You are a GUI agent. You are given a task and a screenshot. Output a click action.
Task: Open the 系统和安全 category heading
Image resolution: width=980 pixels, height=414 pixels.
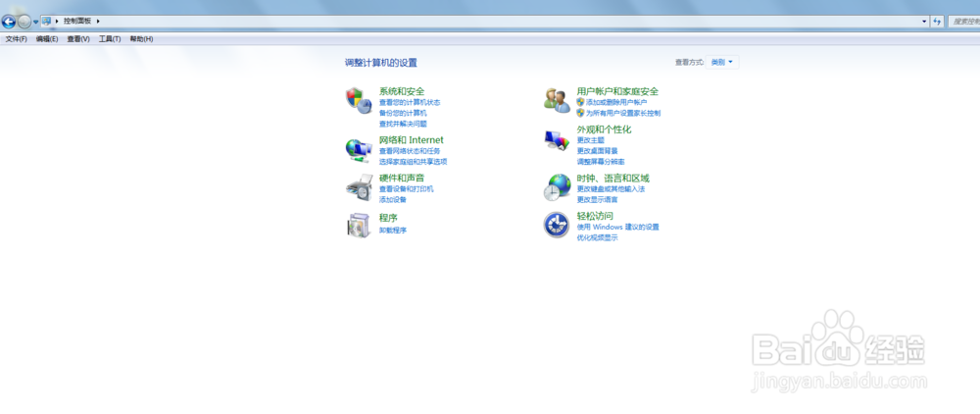(402, 91)
